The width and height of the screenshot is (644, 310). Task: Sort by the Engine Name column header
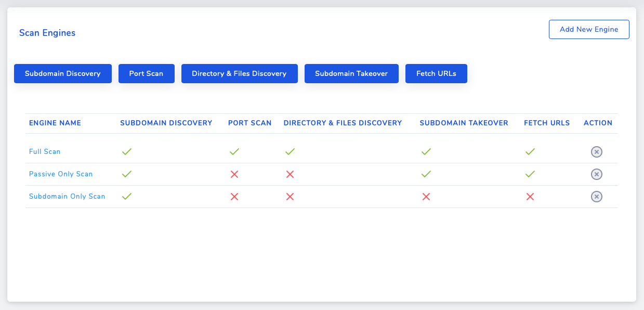pyautogui.click(x=55, y=123)
